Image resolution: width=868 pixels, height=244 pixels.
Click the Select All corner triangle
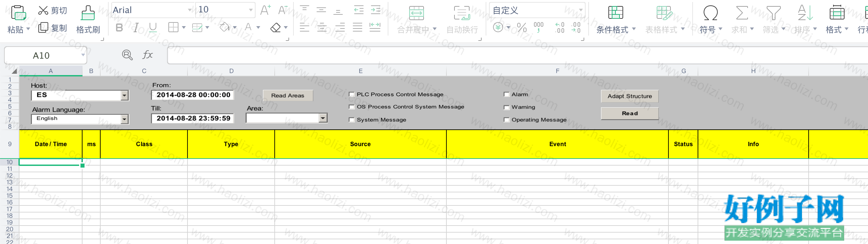[x=14, y=71]
